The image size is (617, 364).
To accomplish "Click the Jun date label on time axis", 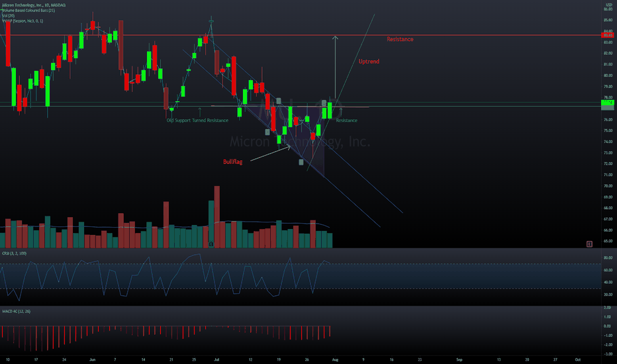I will pos(93,359).
